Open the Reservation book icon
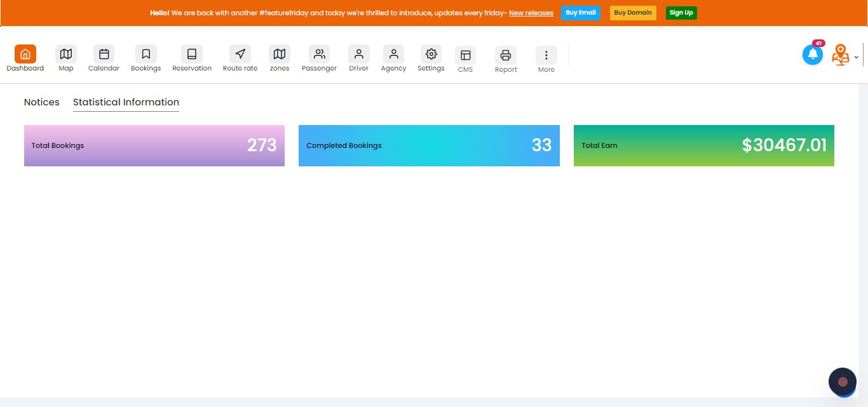The image size is (868, 407). click(192, 54)
